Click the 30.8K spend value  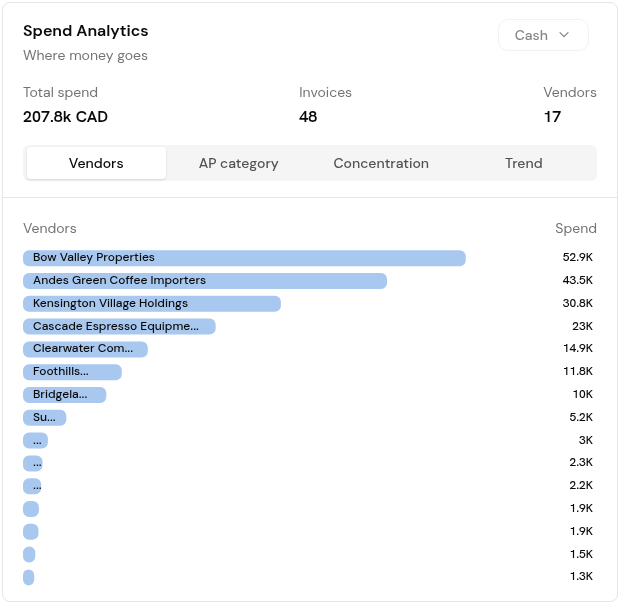coord(577,303)
